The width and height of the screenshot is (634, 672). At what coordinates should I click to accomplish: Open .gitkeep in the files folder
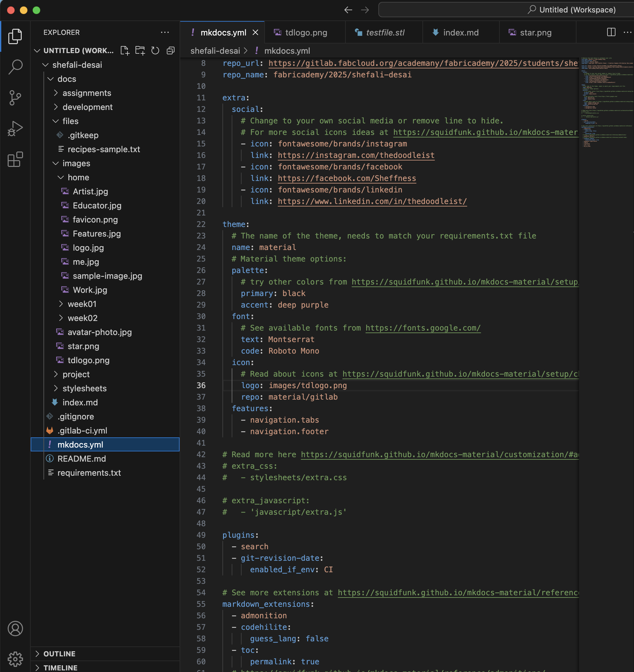coord(105,135)
